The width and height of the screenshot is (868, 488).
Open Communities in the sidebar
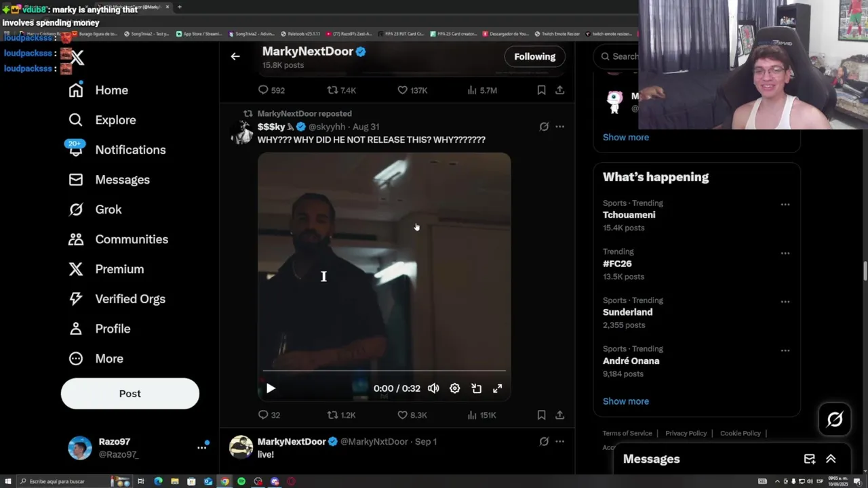(118, 239)
